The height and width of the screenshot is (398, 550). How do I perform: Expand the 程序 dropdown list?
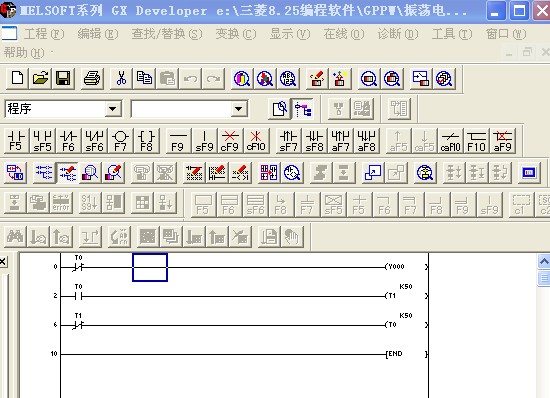(x=113, y=109)
